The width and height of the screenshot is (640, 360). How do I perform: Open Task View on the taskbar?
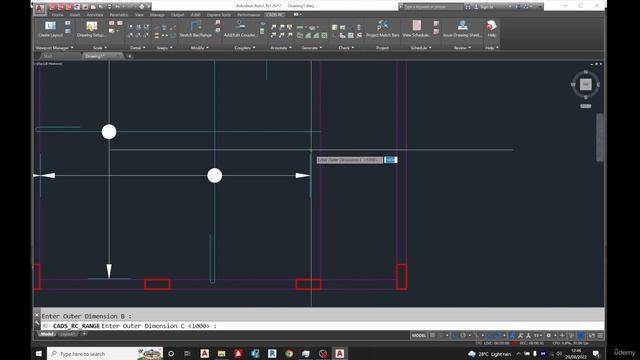coord(187,353)
